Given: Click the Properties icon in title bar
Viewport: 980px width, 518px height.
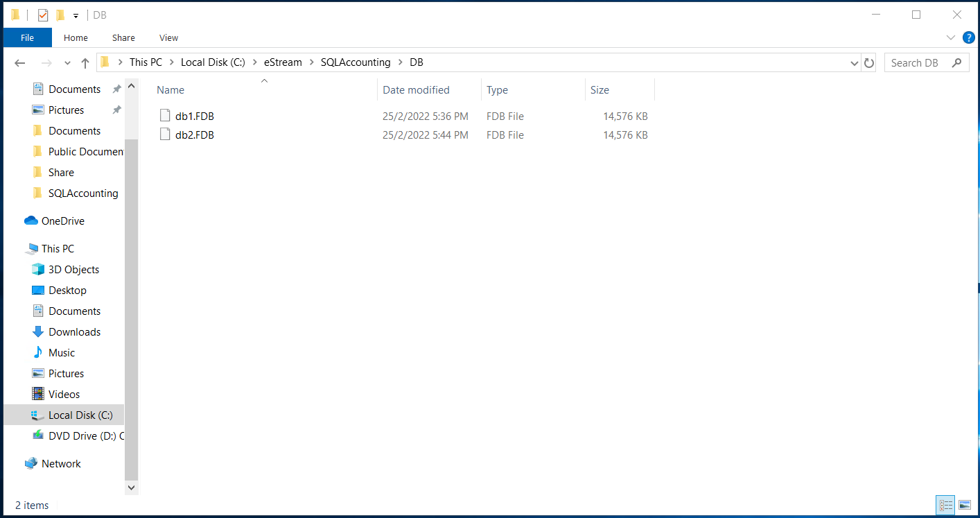Looking at the screenshot, I should [x=43, y=15].
